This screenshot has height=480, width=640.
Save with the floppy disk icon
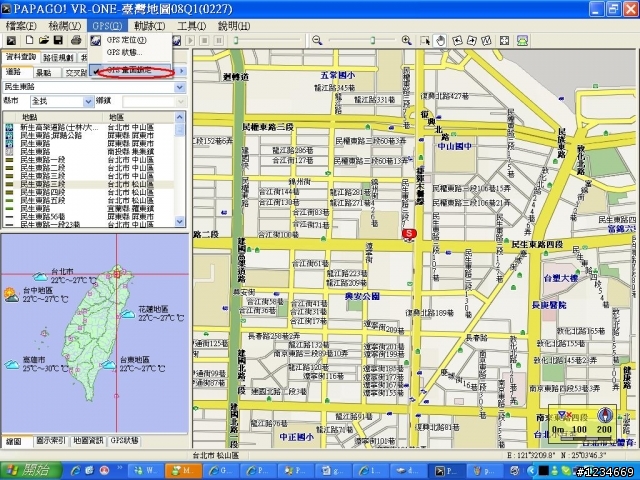click(58, 40)
